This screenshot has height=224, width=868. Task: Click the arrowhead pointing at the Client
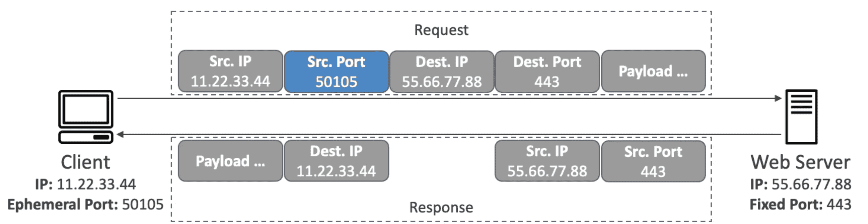(121, 135)
